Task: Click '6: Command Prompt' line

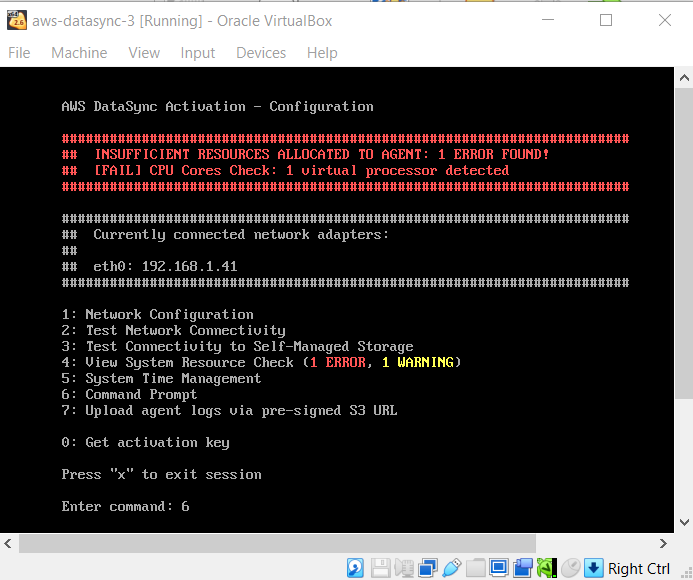Action: (x=129, y=394)
